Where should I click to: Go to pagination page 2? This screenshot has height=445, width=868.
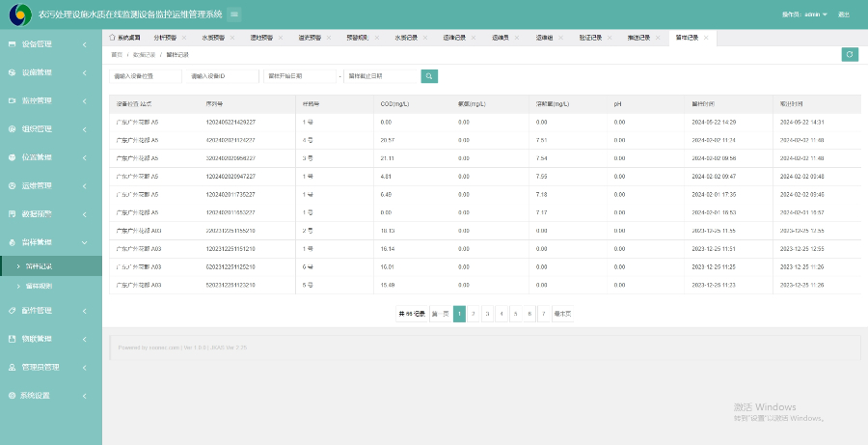click(x=474, y=314)
